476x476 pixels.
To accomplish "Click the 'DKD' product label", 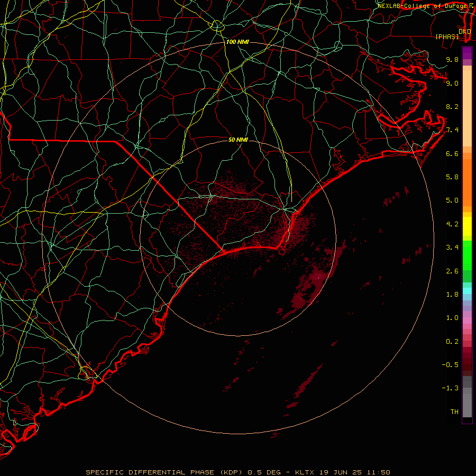I will point(464,32).
